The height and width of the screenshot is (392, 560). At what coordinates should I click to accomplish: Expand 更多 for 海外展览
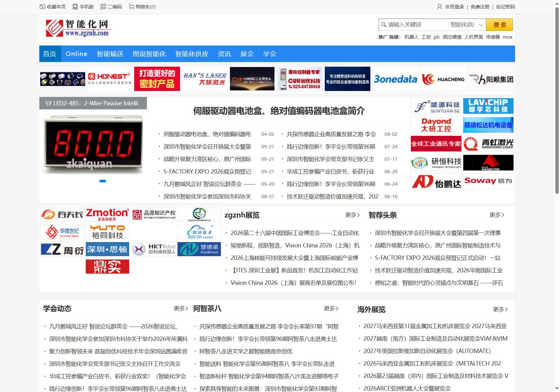pos(500,309)
